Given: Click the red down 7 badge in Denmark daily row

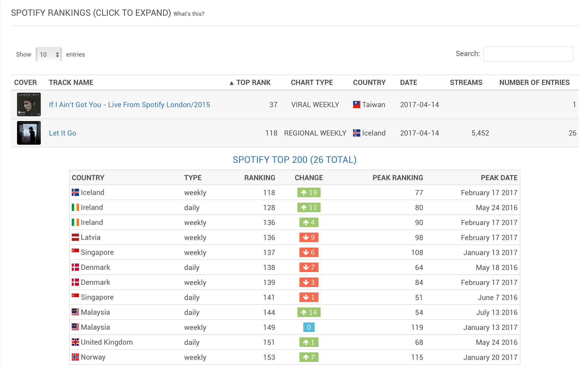Looking at the screenshot, I should pos(309,267).
